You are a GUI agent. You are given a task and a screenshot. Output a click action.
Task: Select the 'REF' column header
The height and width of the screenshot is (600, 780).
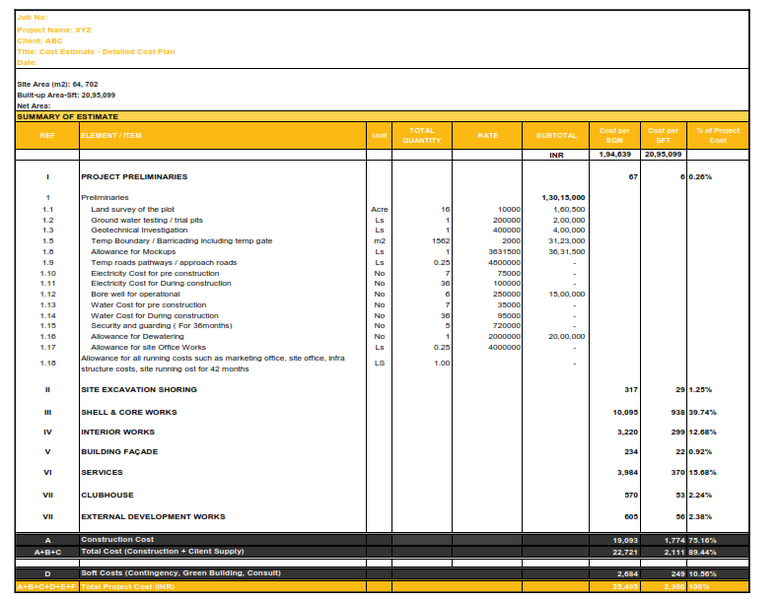coord(47,135)
